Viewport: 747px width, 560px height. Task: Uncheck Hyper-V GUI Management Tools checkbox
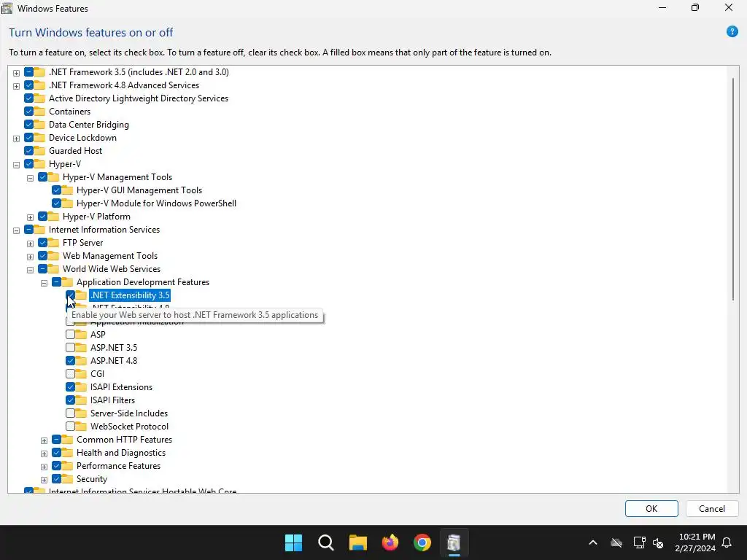click(x=56, y=190)
